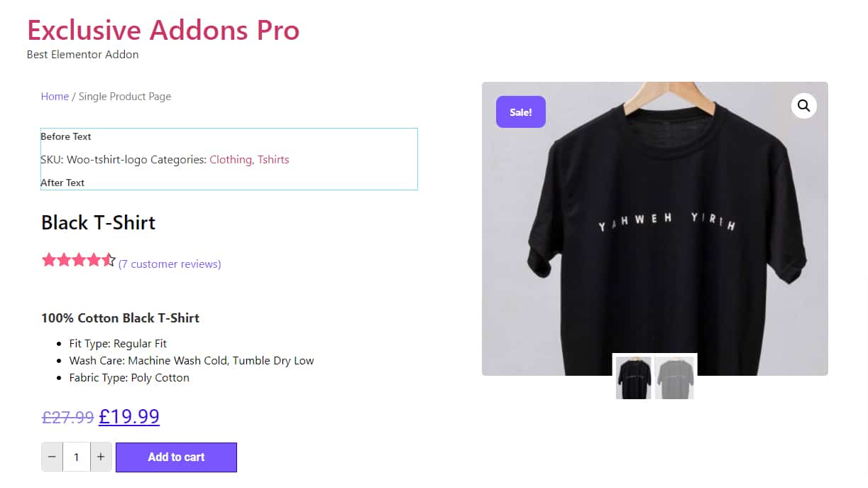Select the black t-shirt thumbnail
The width and height of the screenshot is (868, 488).
click(x=634, y=378)
